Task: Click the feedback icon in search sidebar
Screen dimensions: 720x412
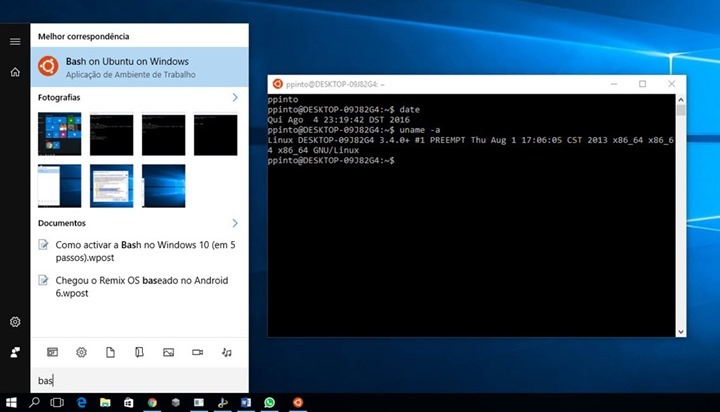Action: tap(15, 353)
